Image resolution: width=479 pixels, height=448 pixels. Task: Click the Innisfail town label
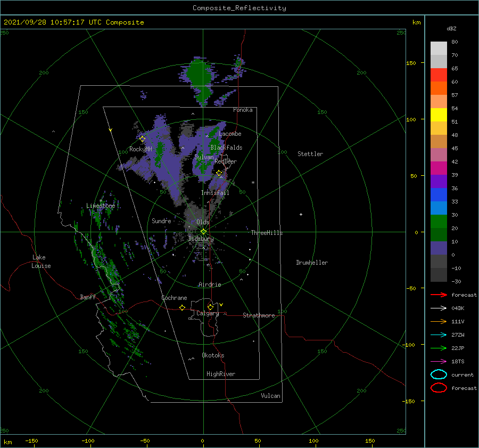click(x=215, y=193)
